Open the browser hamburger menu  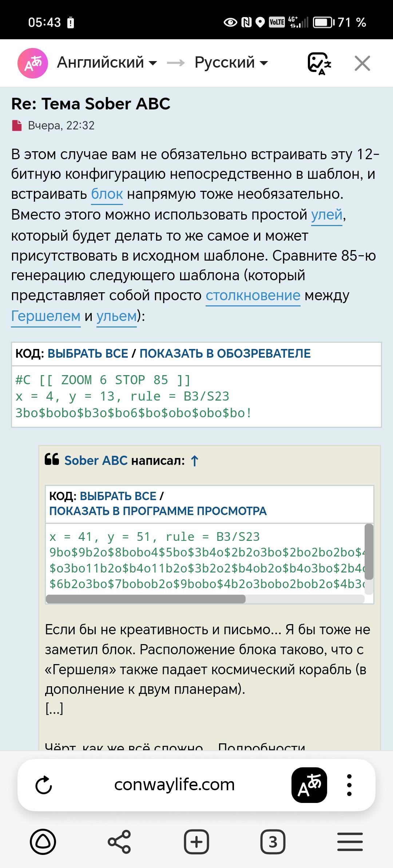click(350, 842)
